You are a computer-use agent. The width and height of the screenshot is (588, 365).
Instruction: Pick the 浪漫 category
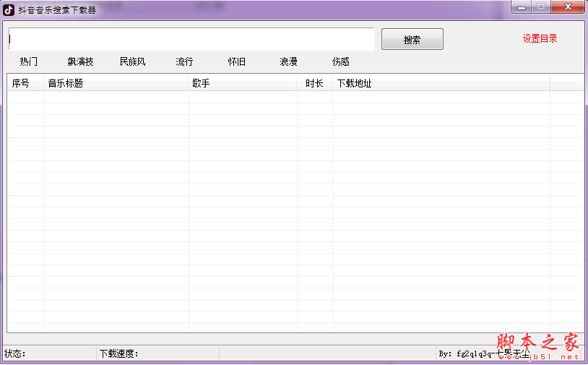click(288, 61)
